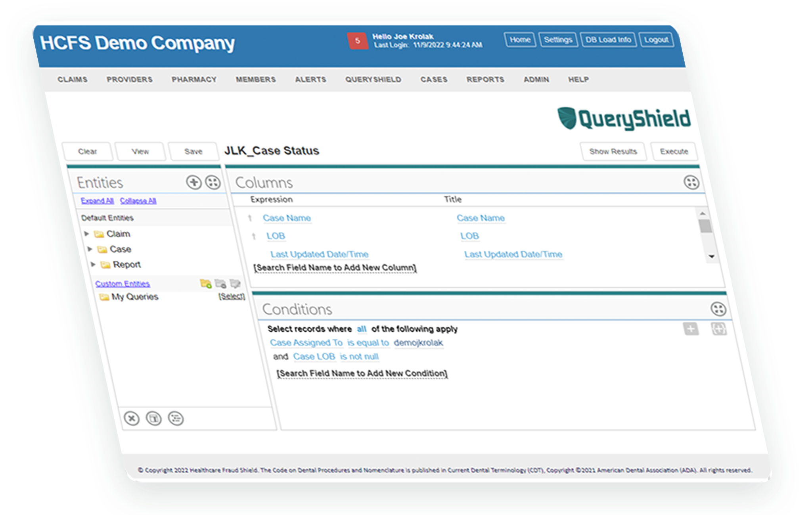Save the JLK_Case Status query

[x=193, y=152]
